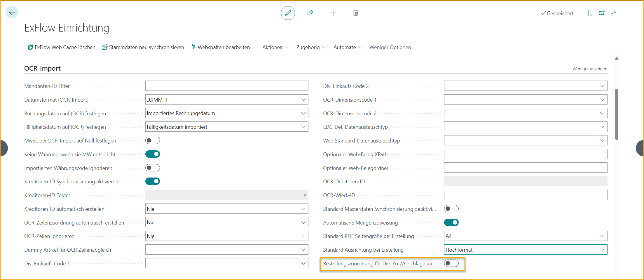Open Buchungsdatum auf (OCR) festlegen dropdown
The width and height of the screenshot is (644, 280).
[303, 113]
